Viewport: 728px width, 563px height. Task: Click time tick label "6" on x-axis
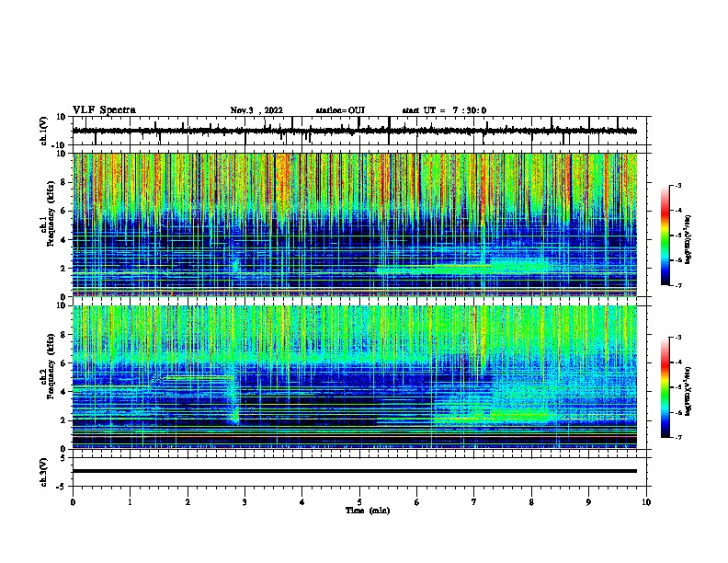(417, 502)
